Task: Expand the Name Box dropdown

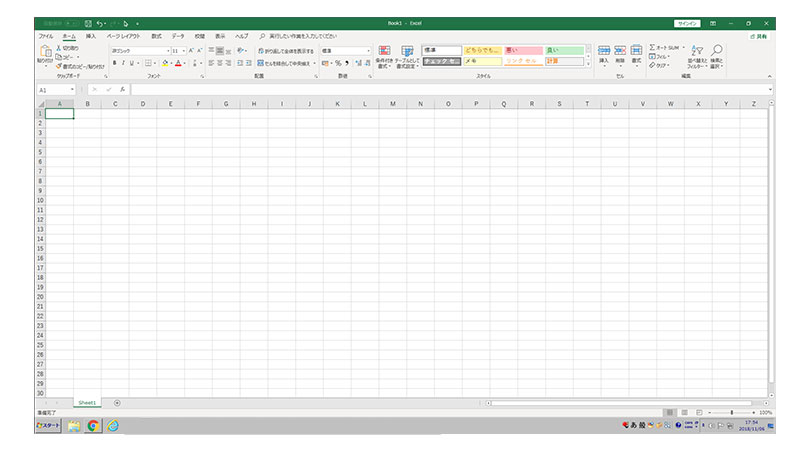Action: click(x=72, y=90)
